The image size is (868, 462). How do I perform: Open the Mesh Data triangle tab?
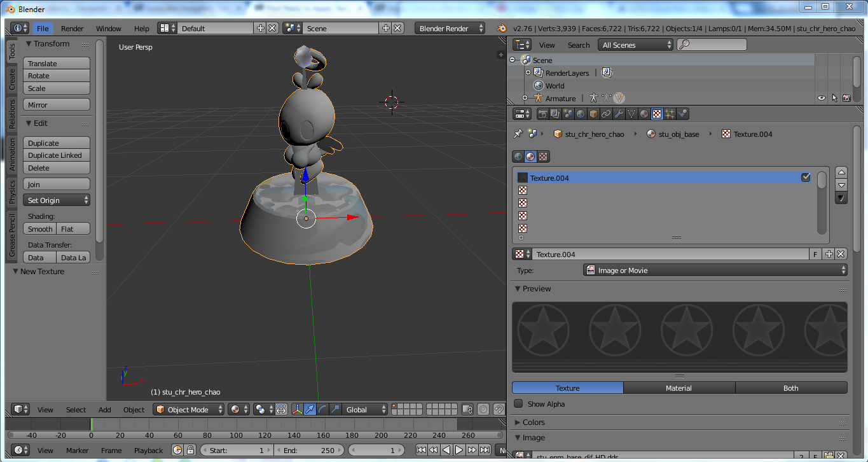click(631, 114)
